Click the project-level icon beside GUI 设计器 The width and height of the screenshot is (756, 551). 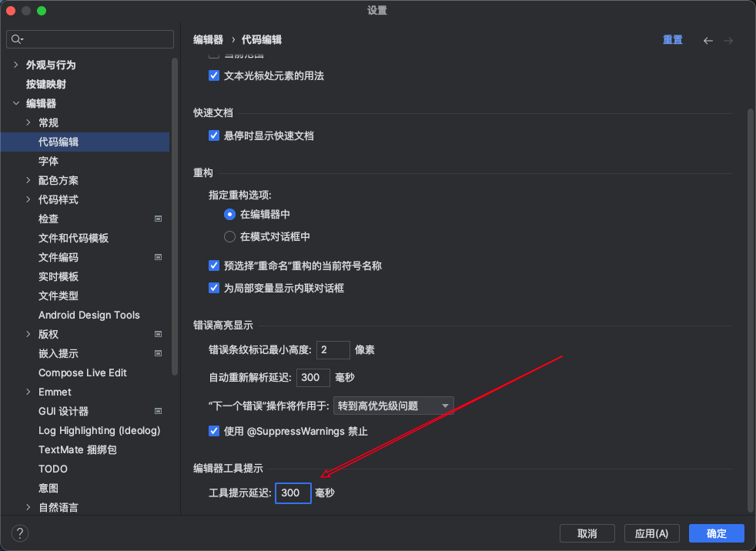[x=158, y=411]
